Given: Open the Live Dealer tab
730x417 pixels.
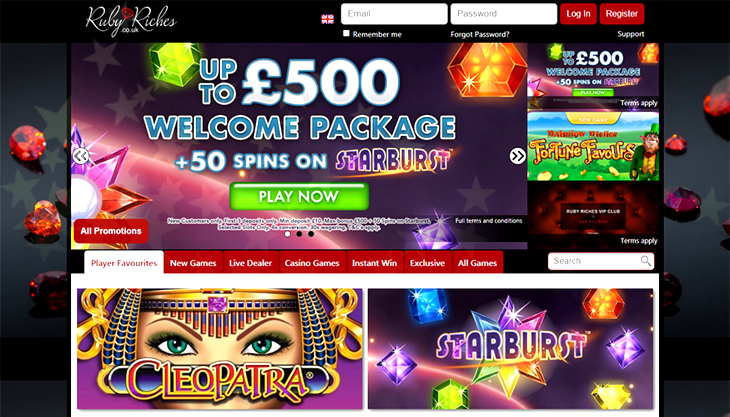Looking at the screenshot, I should click(x=250, y=262).
